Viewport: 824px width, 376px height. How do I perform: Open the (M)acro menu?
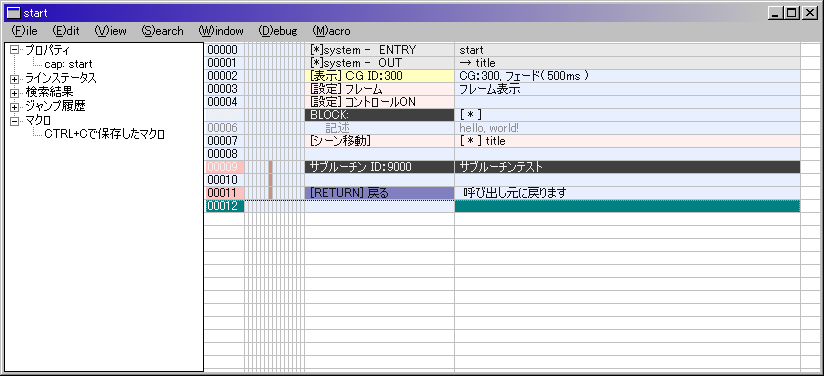click(331, 31)
